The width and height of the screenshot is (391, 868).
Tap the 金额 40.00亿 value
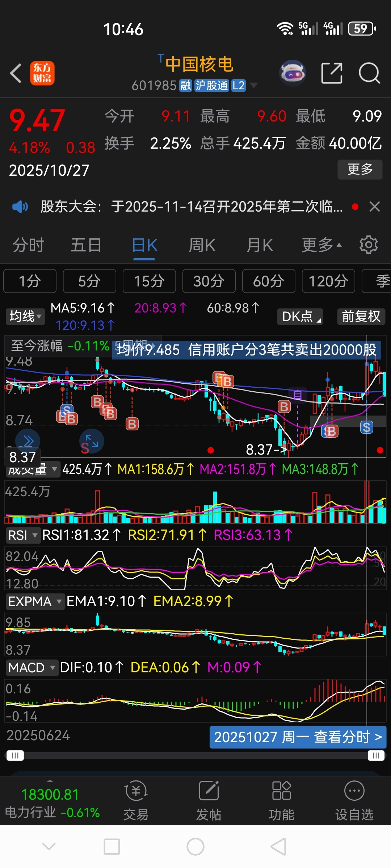(x=339, y=143)
